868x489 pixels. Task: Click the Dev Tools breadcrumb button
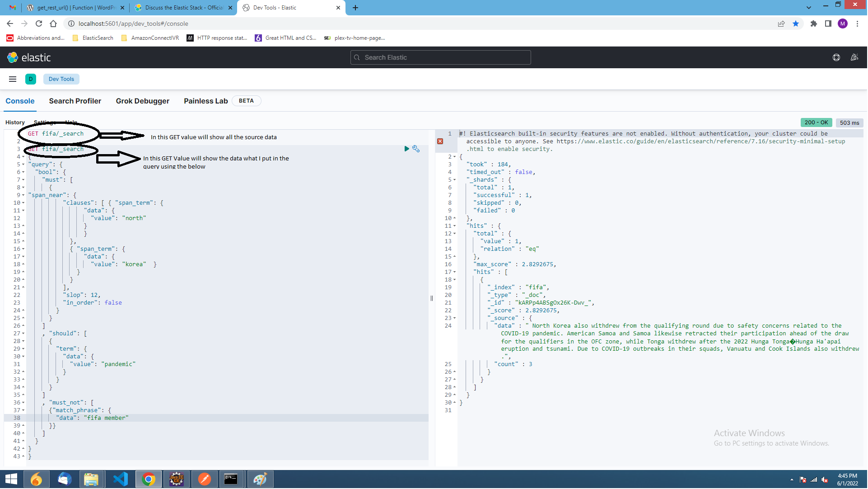point(61,79)
